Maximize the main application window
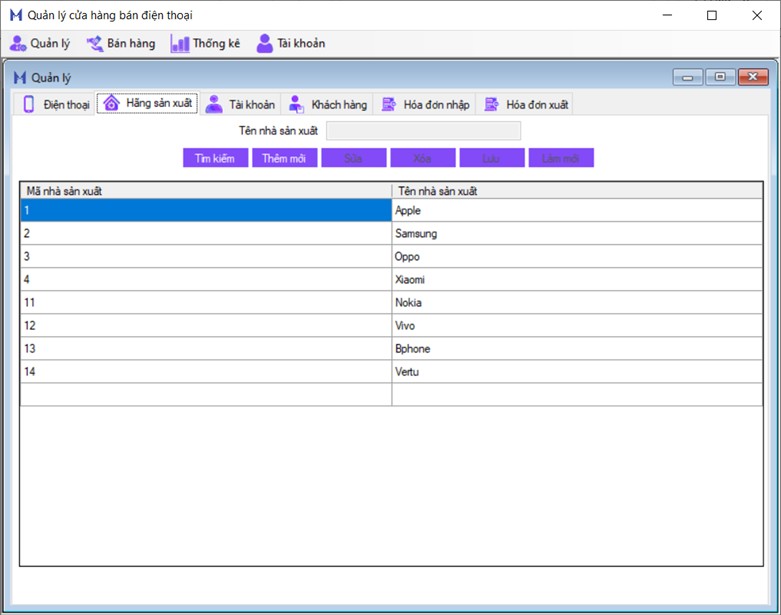Image resolution: width=781 pixels, height=615 pixels. (x=712, y=15)
